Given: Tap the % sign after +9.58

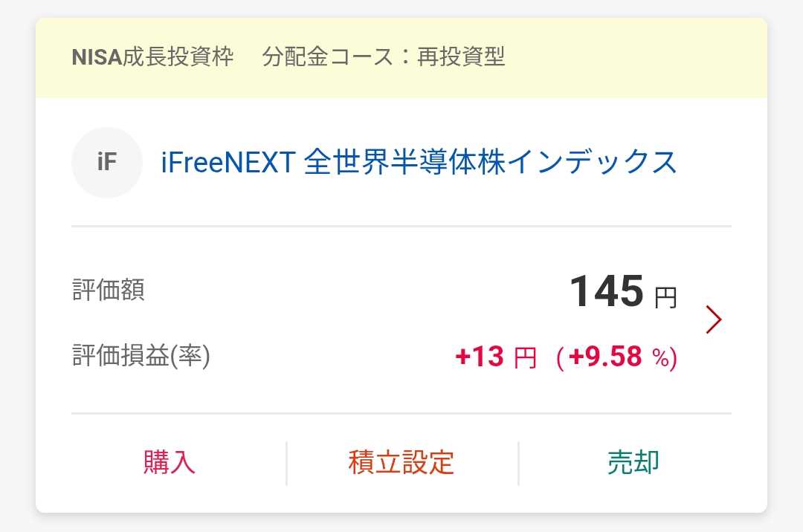Looking at the screenshot, I should click(660, 359).
